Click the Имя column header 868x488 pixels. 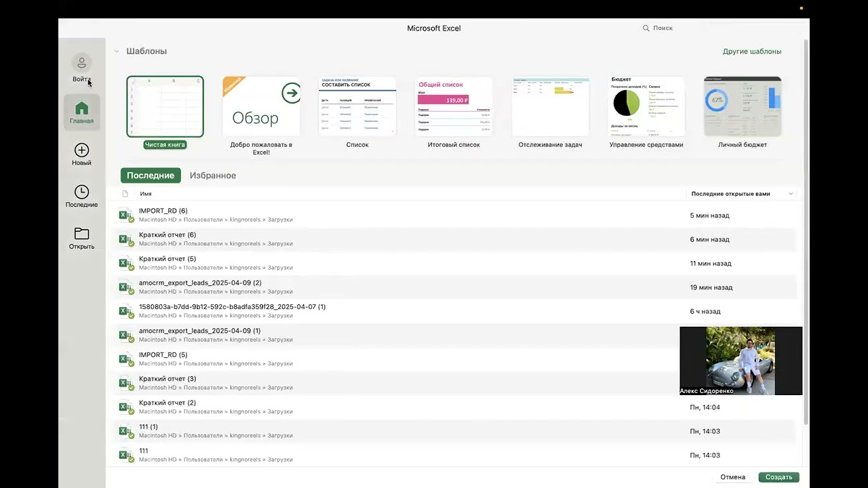tap(146, 194)
